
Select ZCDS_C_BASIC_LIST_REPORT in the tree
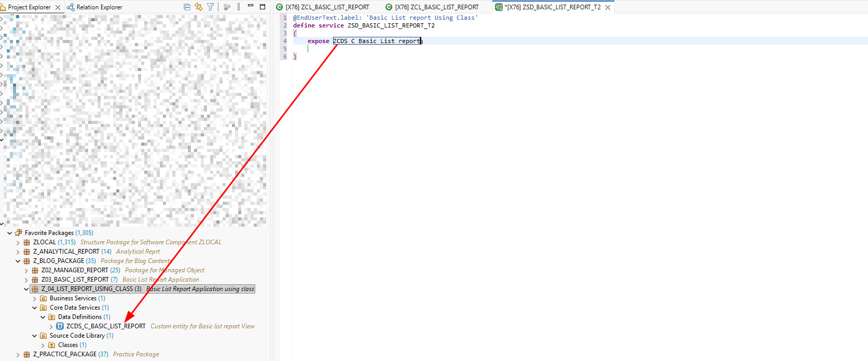106,326
